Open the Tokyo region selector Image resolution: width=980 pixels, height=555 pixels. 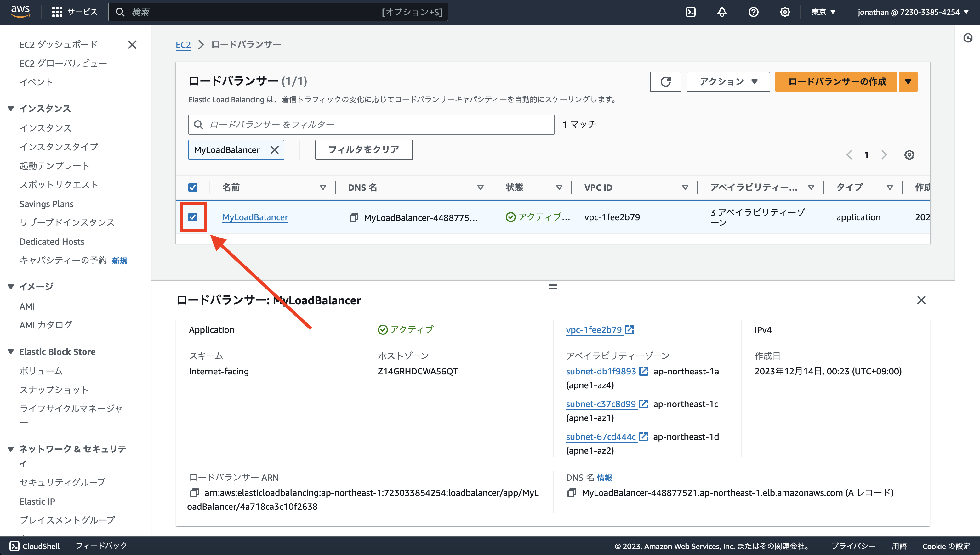823,12
